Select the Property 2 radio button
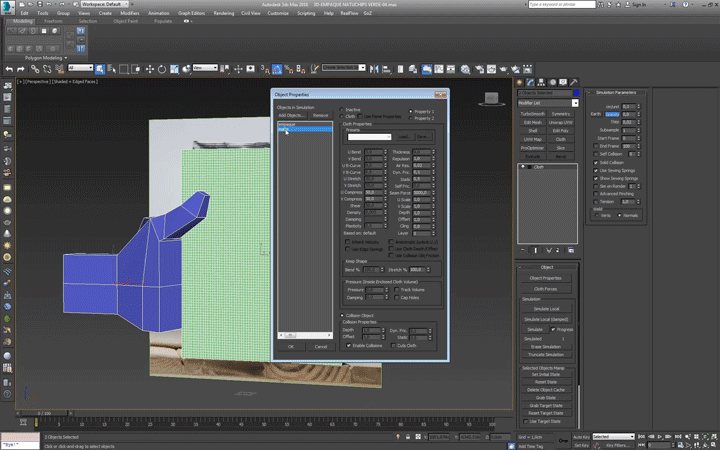The width and height of the screenshot is (720, 450). click(412, 118)
